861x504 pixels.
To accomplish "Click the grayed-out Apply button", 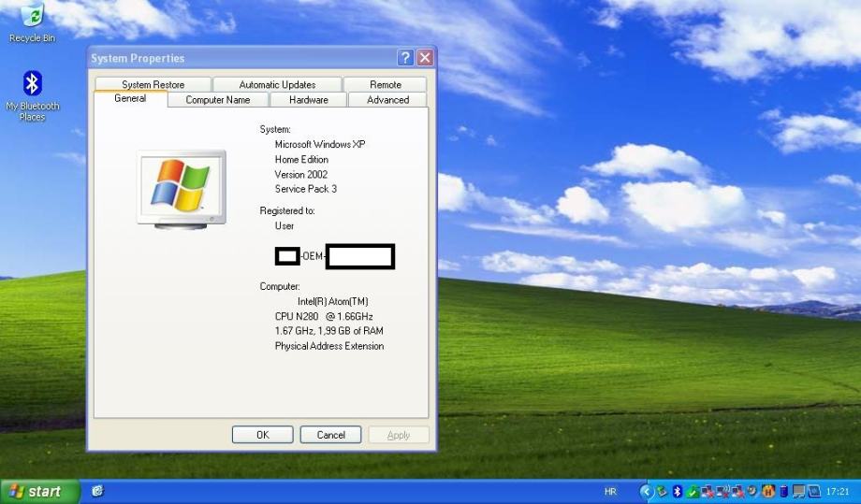I will pyautogui.click(x=399, y=435).
